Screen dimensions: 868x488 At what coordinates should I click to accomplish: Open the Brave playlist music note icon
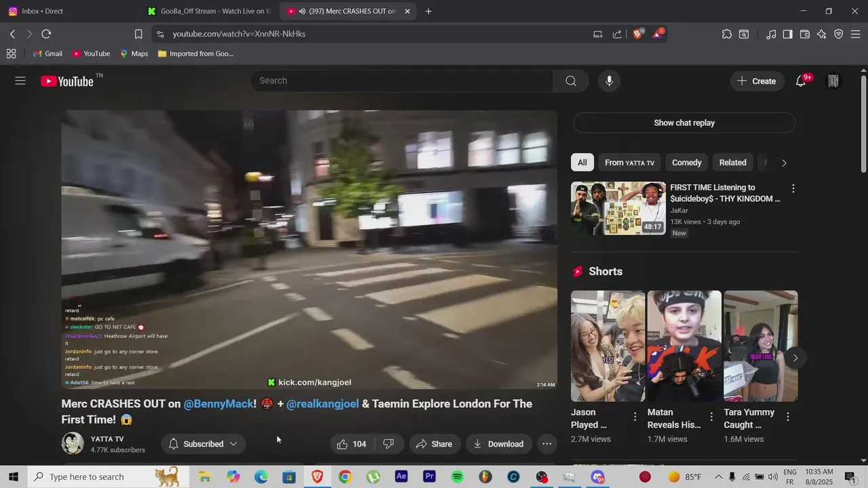[x=771, y=34]
